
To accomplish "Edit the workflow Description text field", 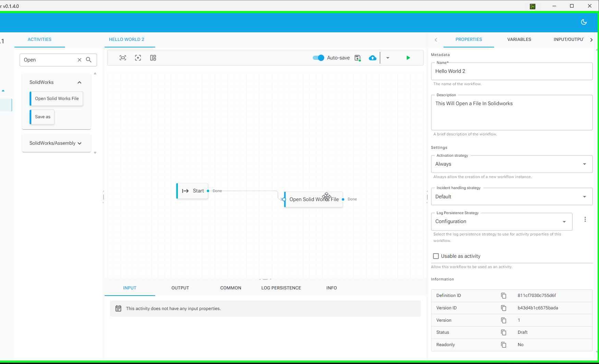I will tap(511, 112).
